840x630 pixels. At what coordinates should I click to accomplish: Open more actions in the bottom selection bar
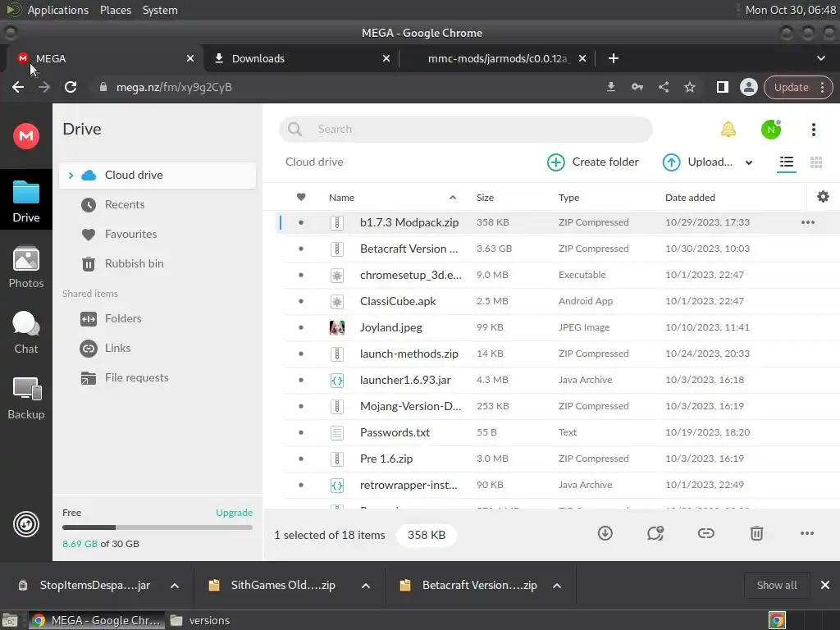pos(807,533)
